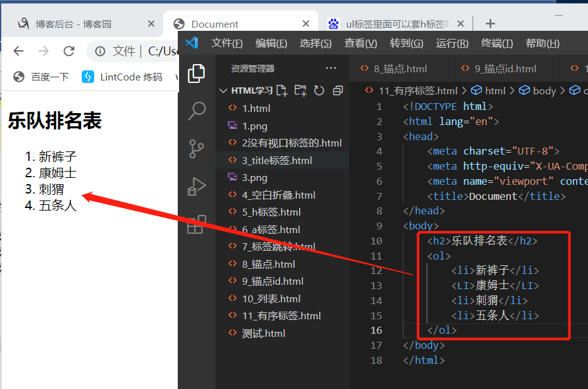This screenshot has height=389, width=588.
Task: Click list item 新裤子 in browser page
Action: tap(57, 156)
